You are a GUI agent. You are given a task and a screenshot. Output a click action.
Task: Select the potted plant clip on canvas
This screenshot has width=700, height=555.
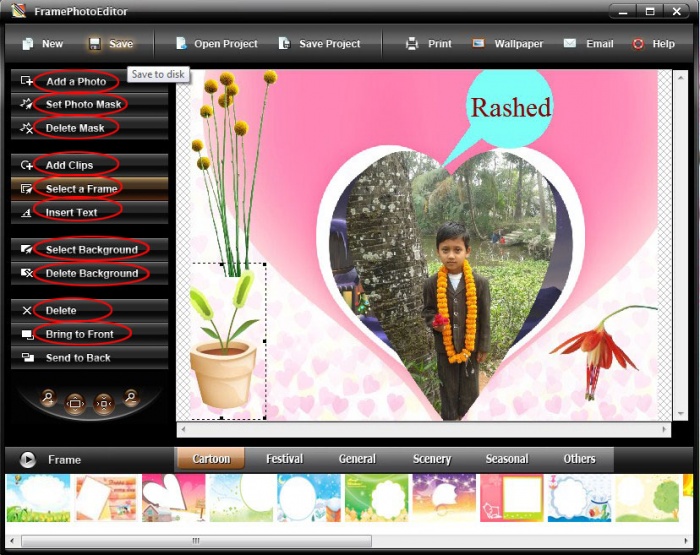point(227,341)
